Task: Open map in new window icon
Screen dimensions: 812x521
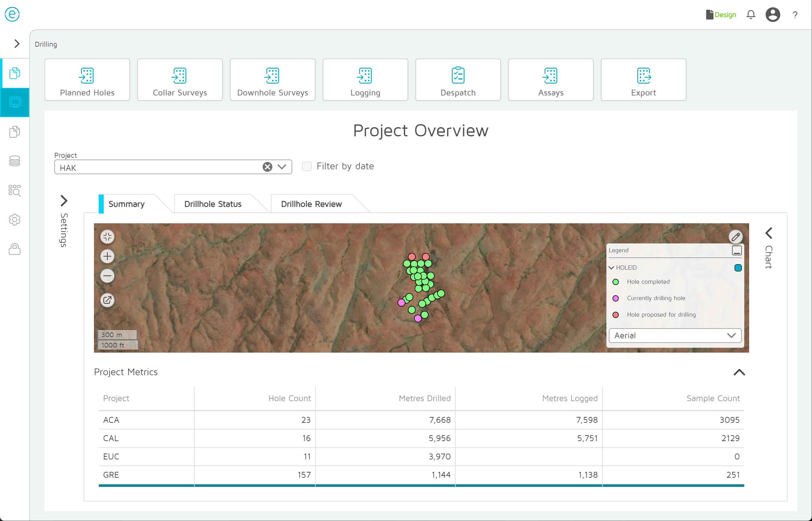Action: [x=107, y=300]
